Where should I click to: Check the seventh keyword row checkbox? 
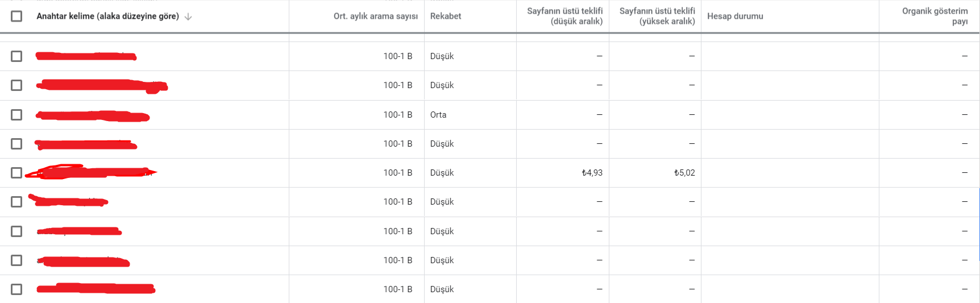(x=16, y=231)
